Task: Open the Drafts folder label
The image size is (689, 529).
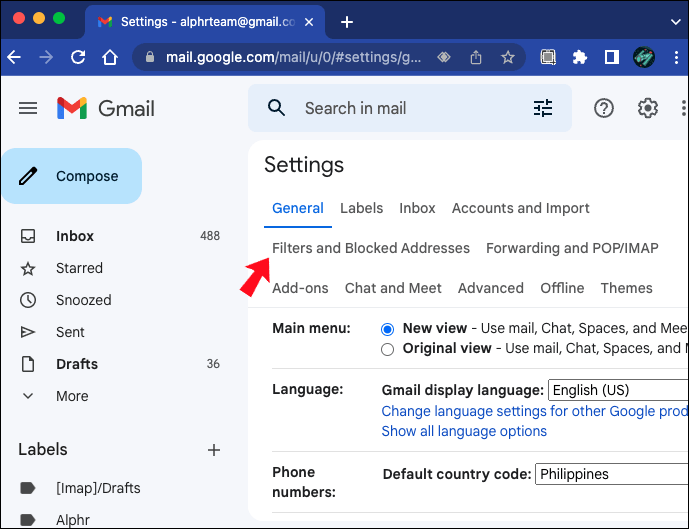Action: click(x=77, y=364)
